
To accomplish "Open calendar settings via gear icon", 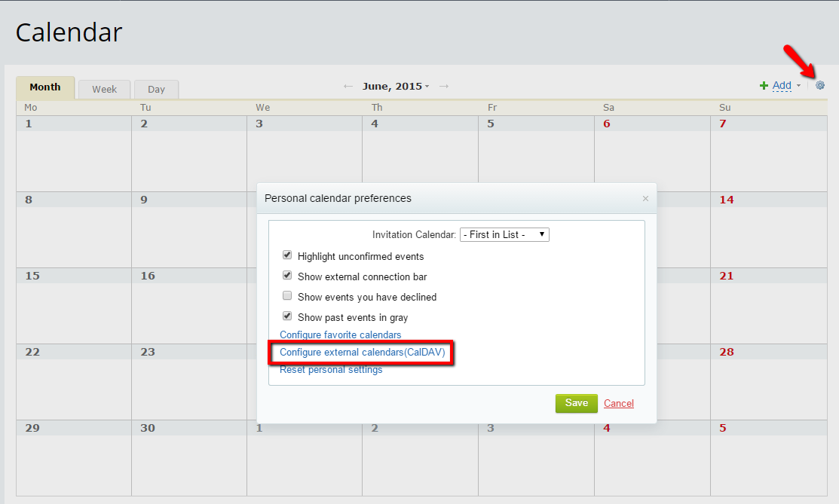I will pyautogui.click(x=819, y=86).
